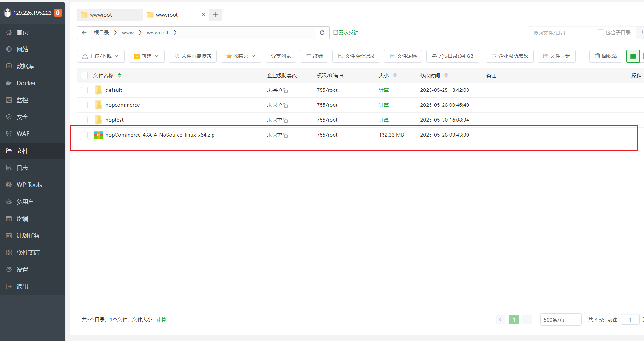The height and width of the screenshot is (341, 644).
Task: Toggle protection lock for nopcommerce row
Action: coord(286,105)
